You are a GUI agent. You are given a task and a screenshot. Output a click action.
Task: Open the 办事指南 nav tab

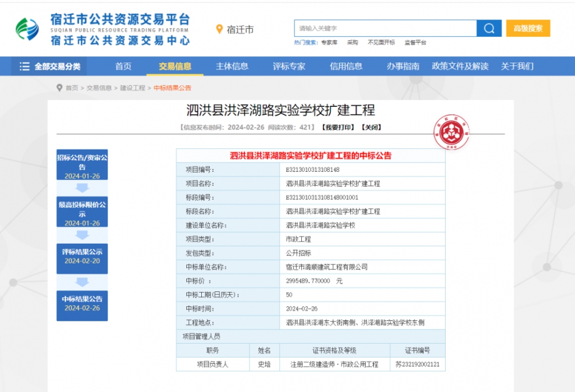pyautogui.click(x=403, y=66)
